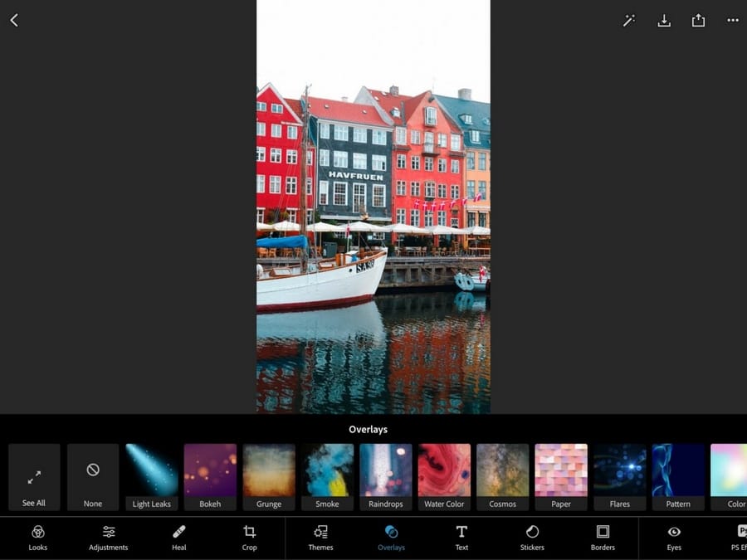Select None to remove the overlay

click(x=92, y=476)
